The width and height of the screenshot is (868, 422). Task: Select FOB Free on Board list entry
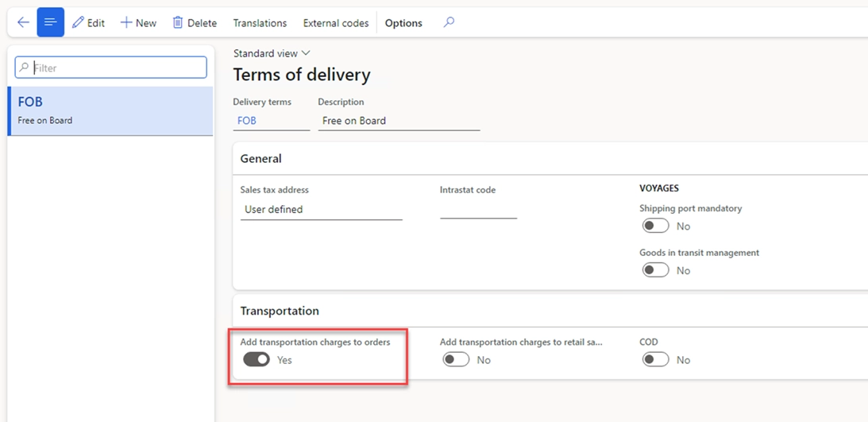click(x=110, y=110)
